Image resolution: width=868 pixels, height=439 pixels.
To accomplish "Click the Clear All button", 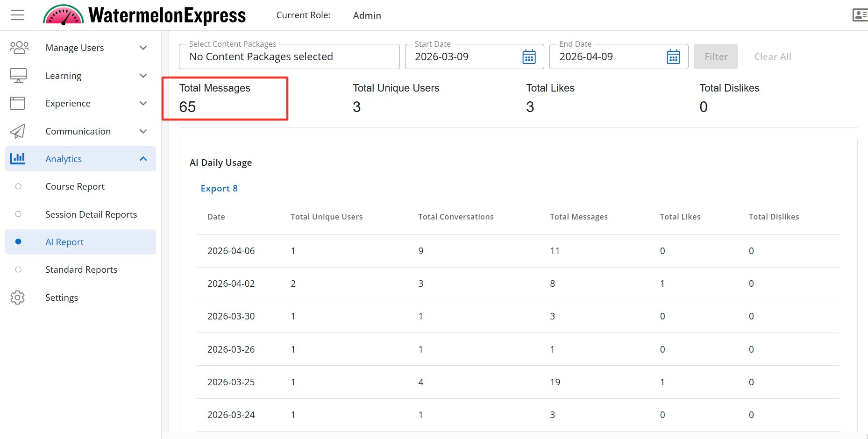I will [772, 57].
